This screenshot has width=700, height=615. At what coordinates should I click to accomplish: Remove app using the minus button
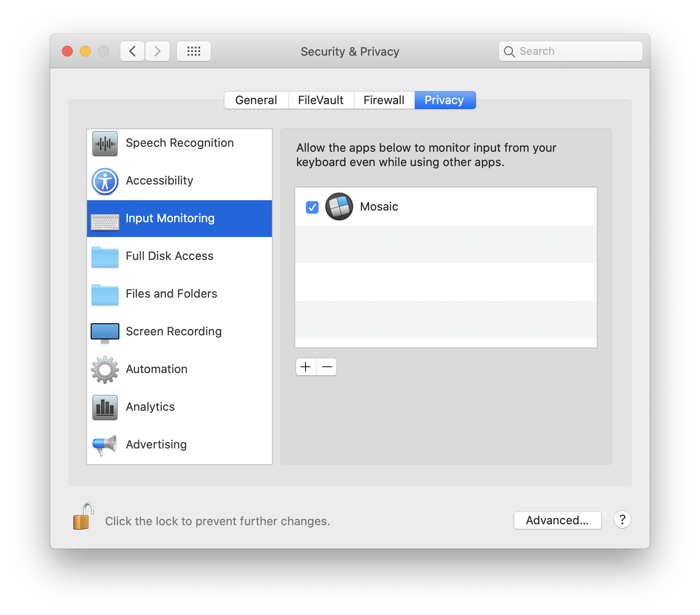tap(327, 367)
